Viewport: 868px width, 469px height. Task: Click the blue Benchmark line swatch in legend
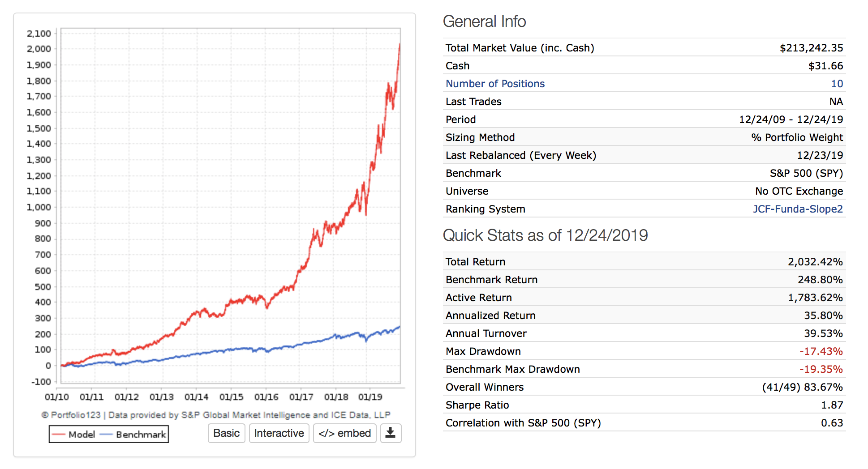point(106,435)
